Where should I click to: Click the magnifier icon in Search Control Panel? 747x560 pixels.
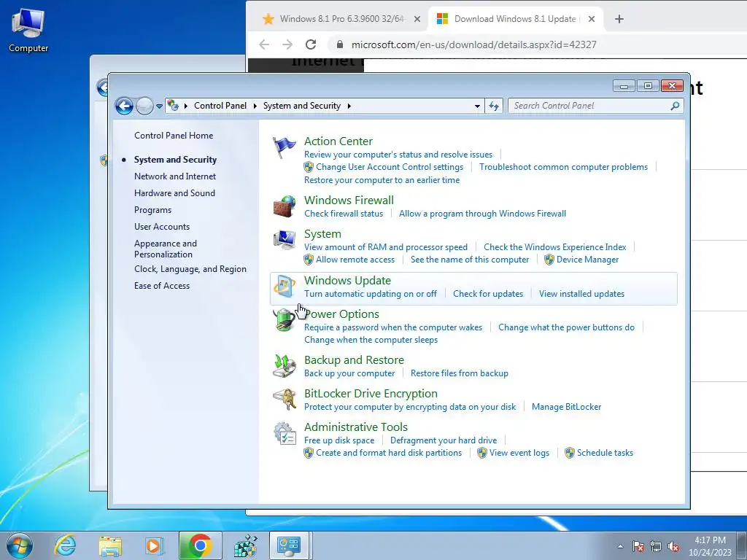[x=675, y=106]
